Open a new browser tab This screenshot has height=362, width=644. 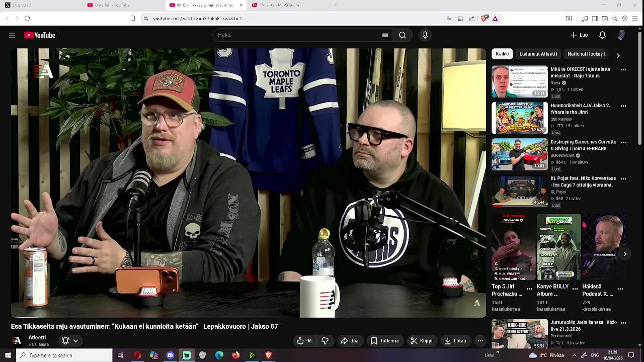point(336,5)
